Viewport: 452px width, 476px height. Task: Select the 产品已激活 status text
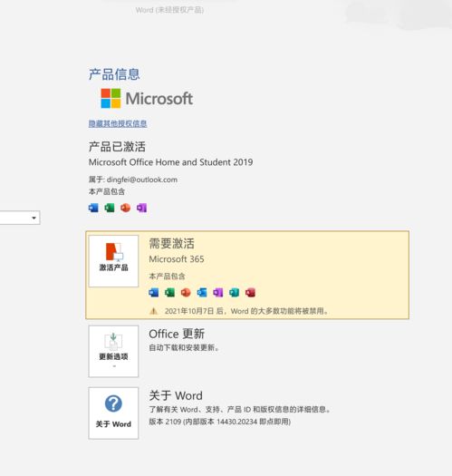click(x=117, y=147)
